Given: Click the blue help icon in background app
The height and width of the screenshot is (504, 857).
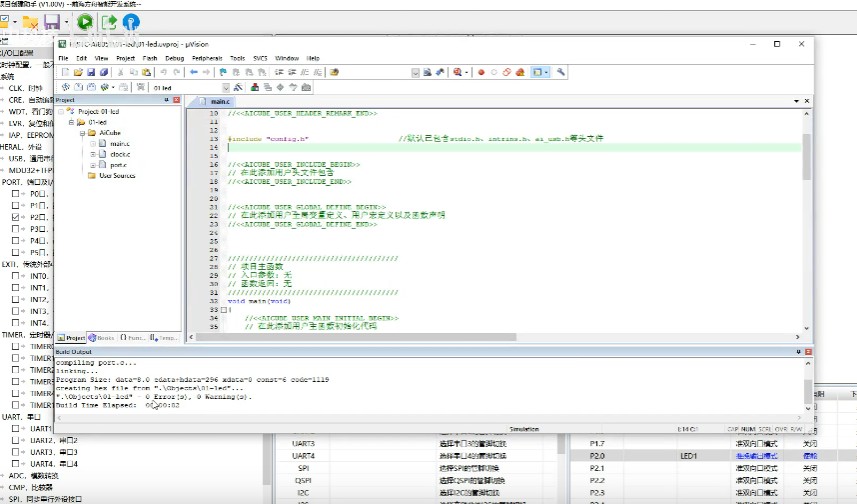Looking at the screenshot, I should coord(130,22).
